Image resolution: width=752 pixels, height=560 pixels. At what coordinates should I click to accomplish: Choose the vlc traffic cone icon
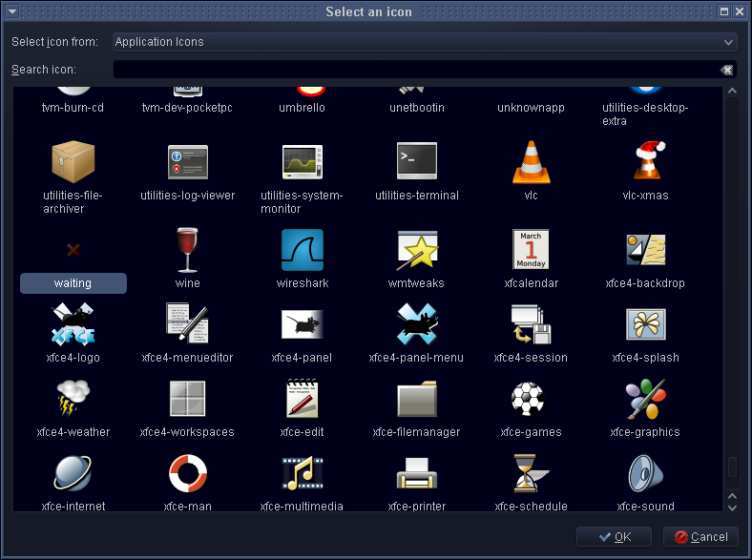(531, 162)
